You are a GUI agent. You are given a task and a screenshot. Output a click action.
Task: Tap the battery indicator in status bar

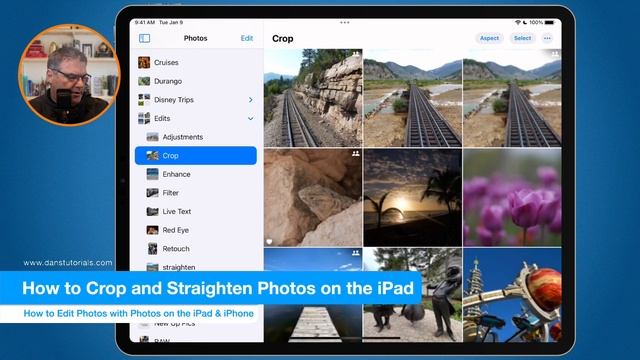(549, 22)
